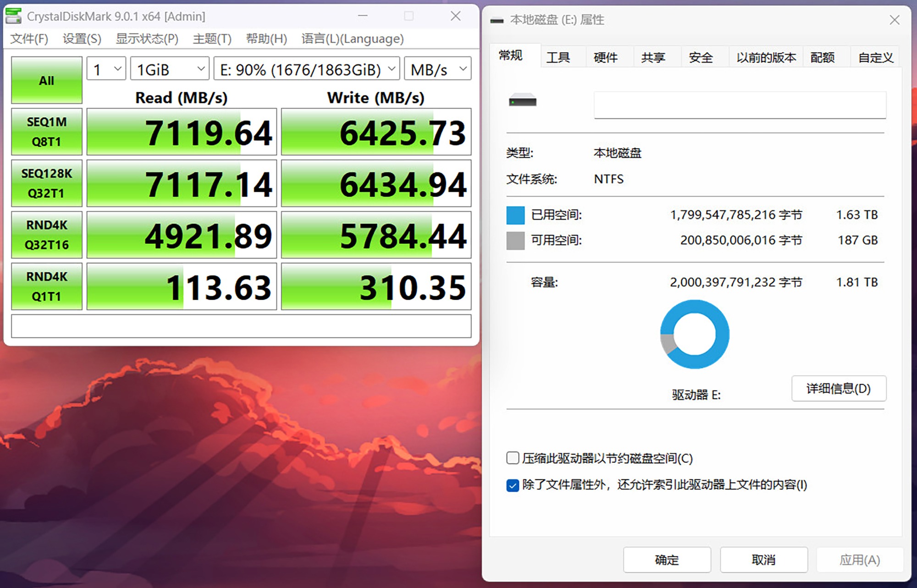The image size is (917, 588).
Task: Open the MB/s unit dropdown
Action: pyautogui.click(x=437, y=69)
